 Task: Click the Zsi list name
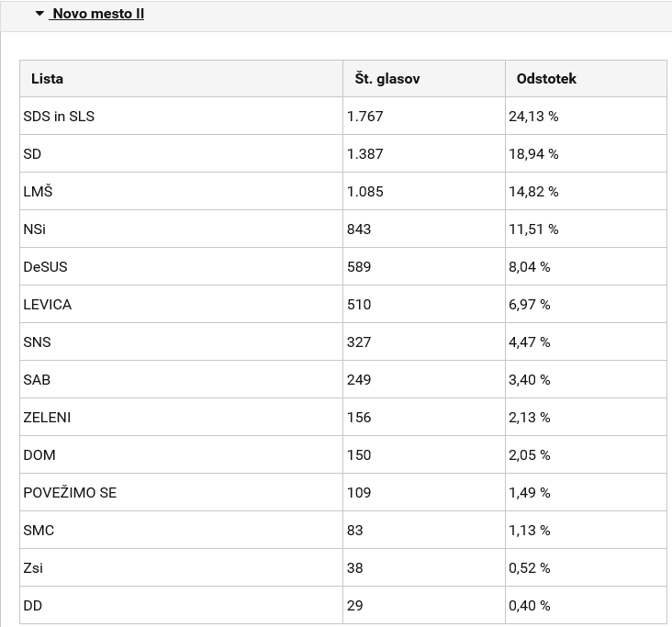point(33,568)
